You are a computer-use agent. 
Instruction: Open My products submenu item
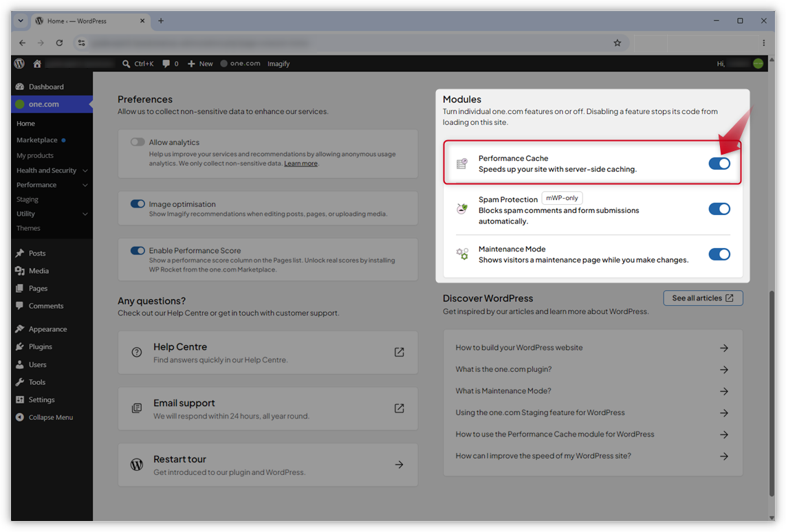(x=34, y=156)
